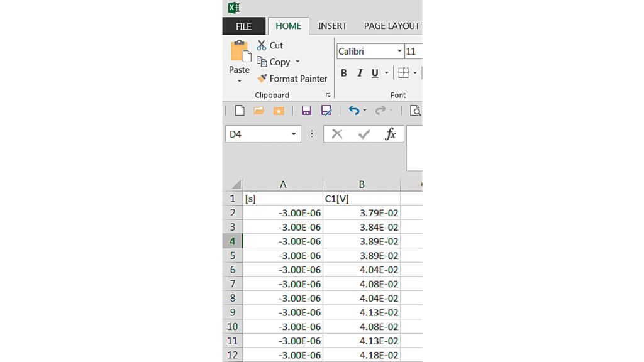Viewport: 644px width, 362px height.
Task: Click the Save As icon
Action: 326,111
